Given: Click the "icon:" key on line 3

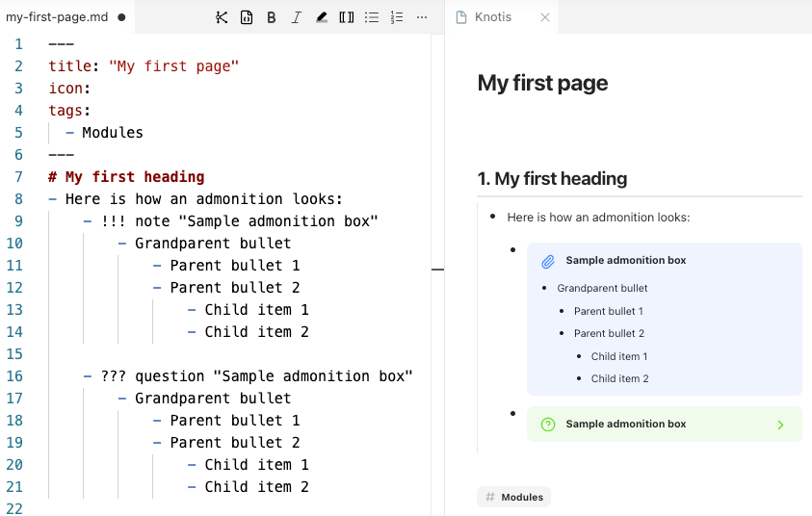Looking at the screenshot, I should 69,89.
